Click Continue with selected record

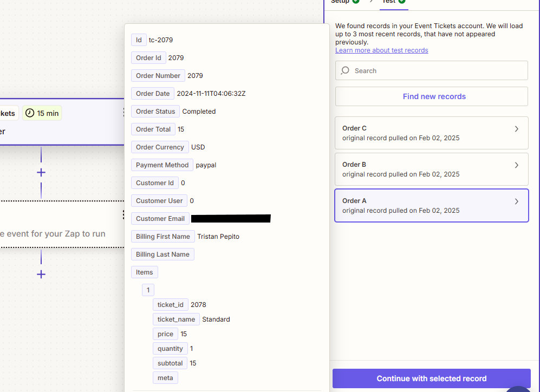[x=431, y=378]
